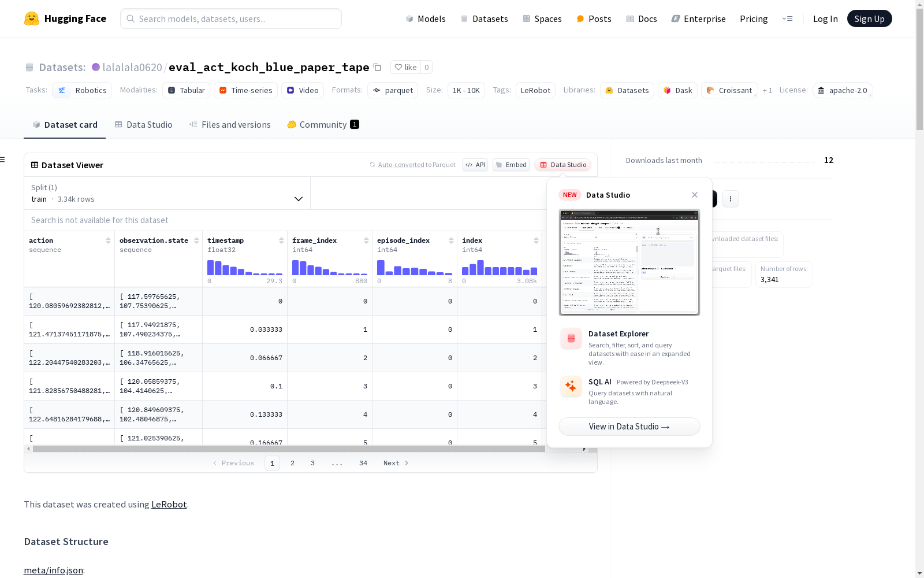Filter by Time-series modality tag

tap(245, 90)
